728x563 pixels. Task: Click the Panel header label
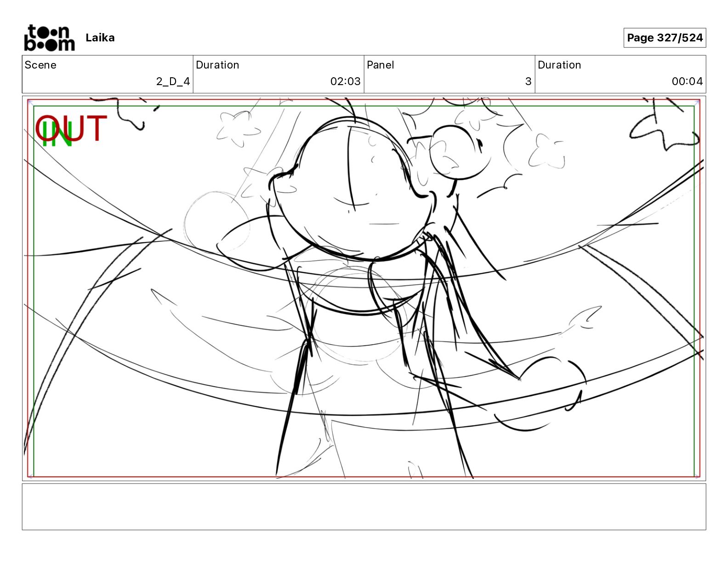coord(381,65)
